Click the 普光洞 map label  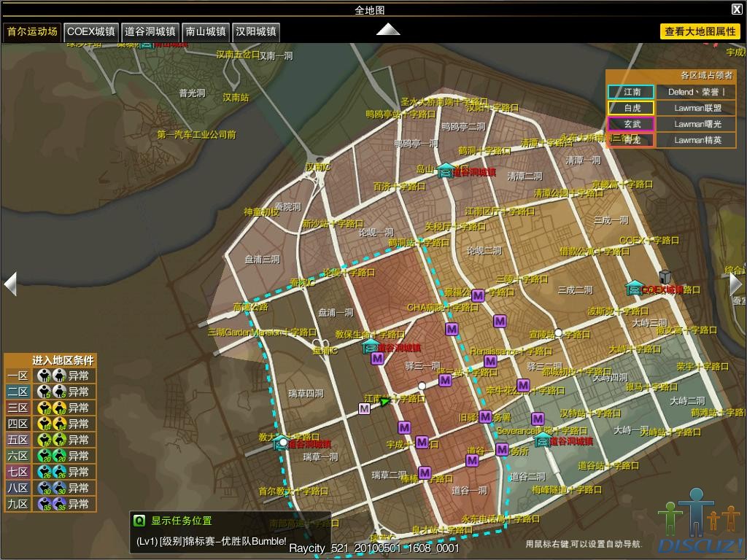point(193,93)
